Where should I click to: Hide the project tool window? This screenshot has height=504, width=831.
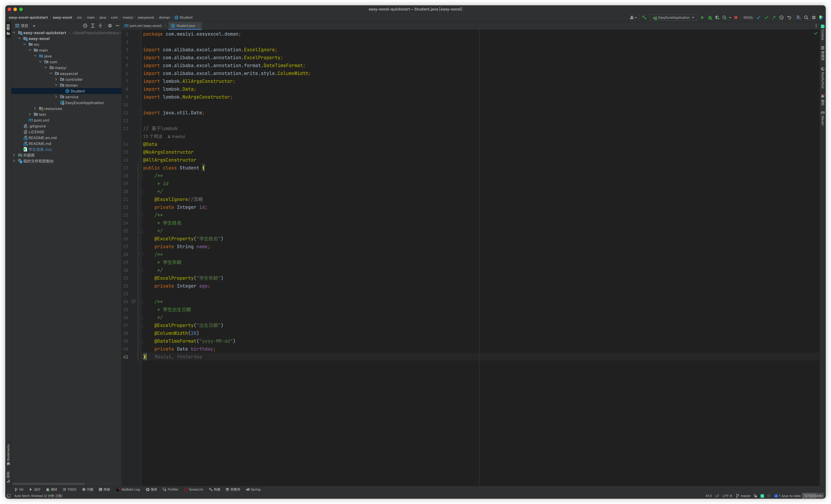click(x=117, y=26)
